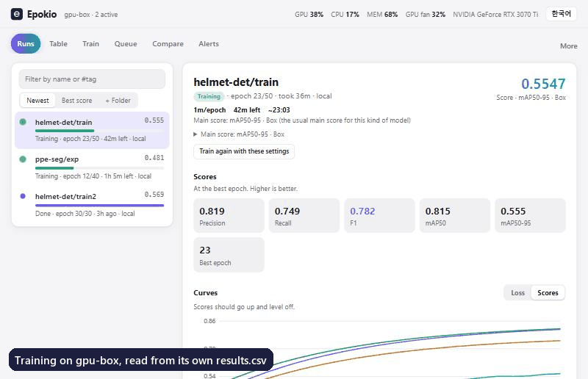The width and height of the screenshot is (588, 379).
Task: Select the helmet-det/train run in list
Action: pos(92,130)
